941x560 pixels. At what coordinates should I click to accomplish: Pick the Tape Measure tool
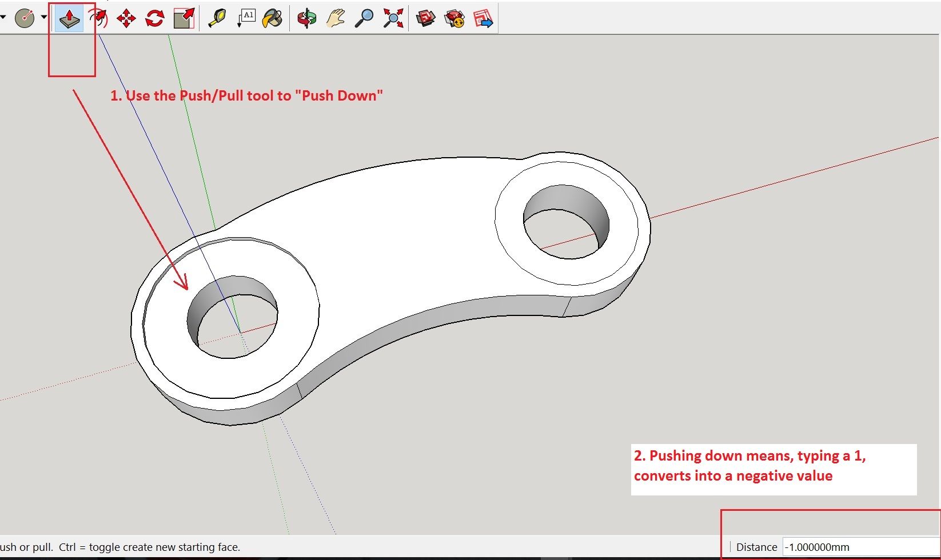pyautogui.click(x=216, y=18)
